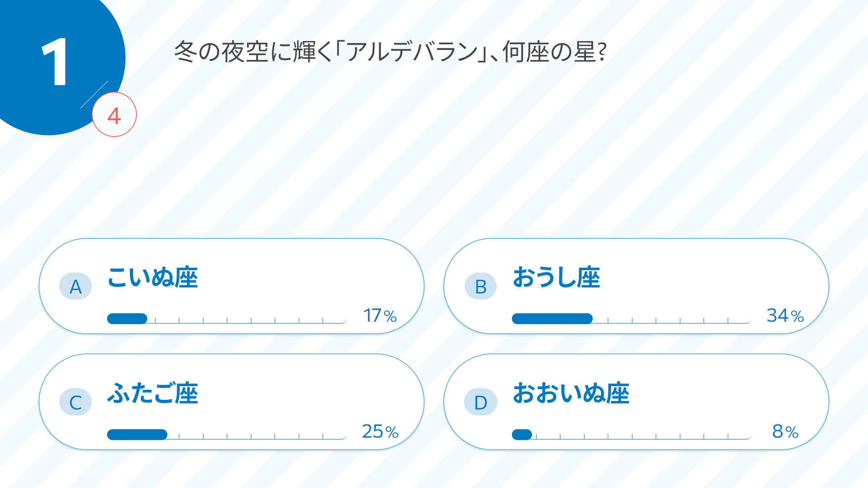Choose answer こいぬ座
The image size is (868, 488).
(153, 277)
